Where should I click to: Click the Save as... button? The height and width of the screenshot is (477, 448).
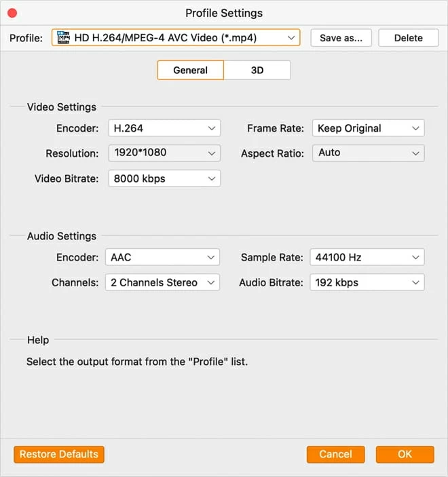pyautogui.click(x=341, y=38)
